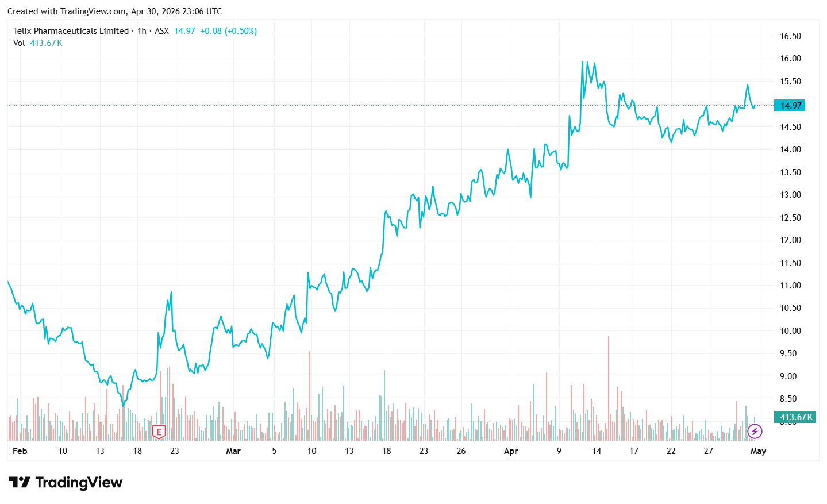
Task: Click the 11.00 price axis label
Action: pyautogui.click(x=790, y=286)
